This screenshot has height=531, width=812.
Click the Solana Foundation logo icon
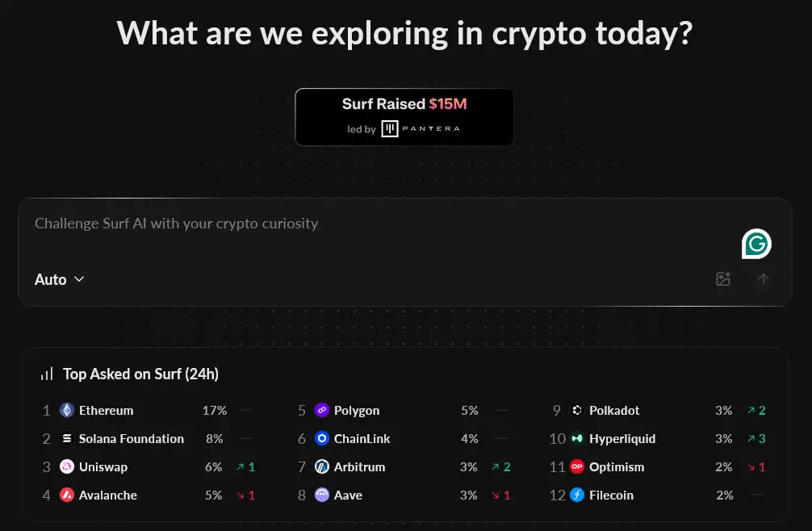(67, 439)
